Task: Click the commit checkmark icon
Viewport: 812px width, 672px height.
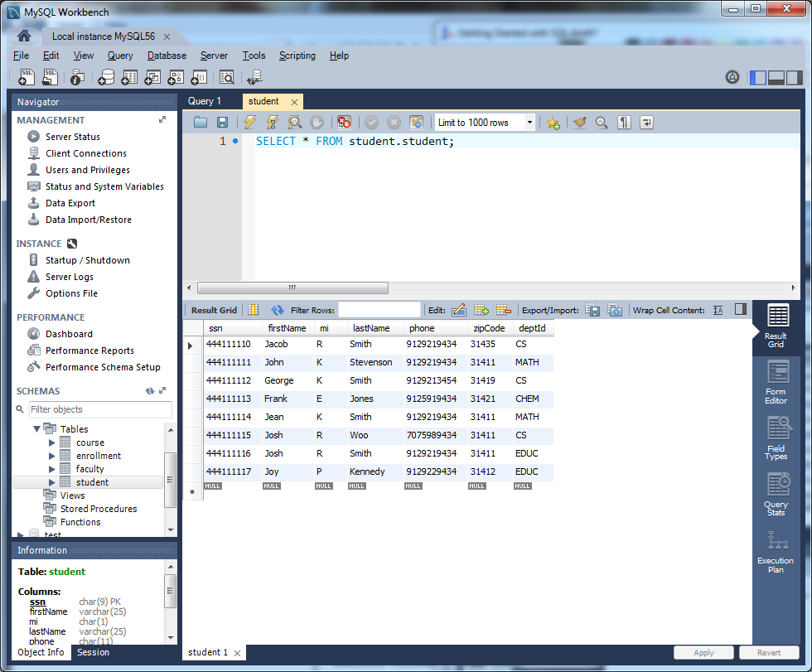Action: coord(371,123)
